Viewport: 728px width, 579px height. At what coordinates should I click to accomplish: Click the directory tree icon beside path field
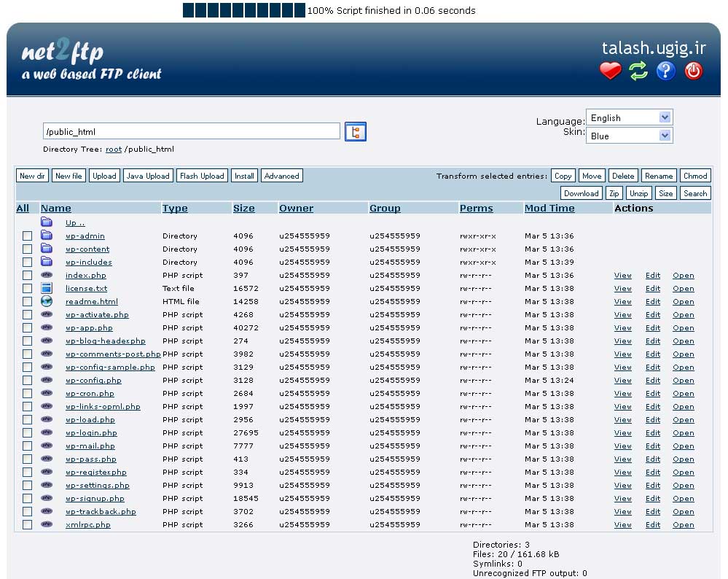(355, 131)
